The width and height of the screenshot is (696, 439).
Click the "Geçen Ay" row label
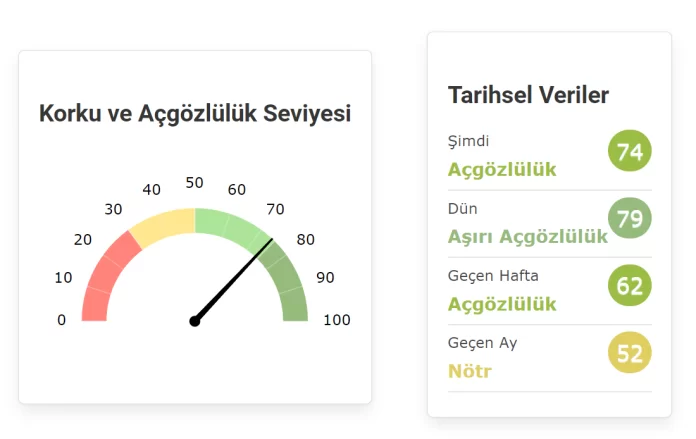(482, 343)
